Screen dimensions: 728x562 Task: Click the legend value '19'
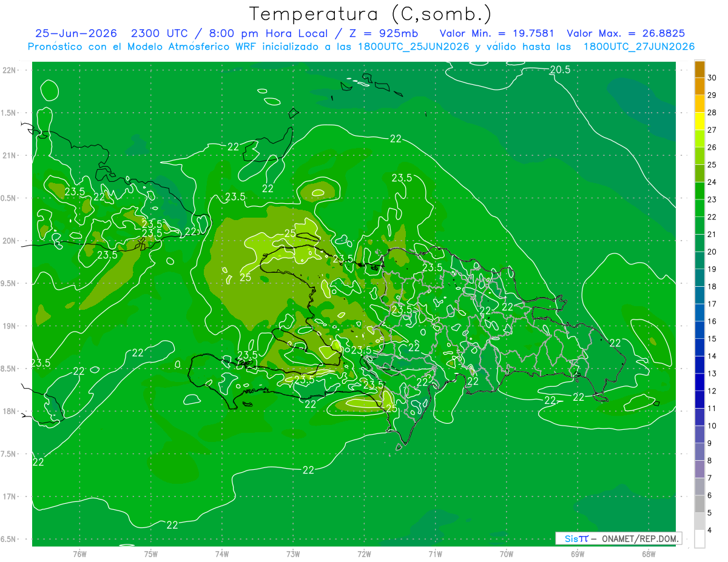(713, 269)
